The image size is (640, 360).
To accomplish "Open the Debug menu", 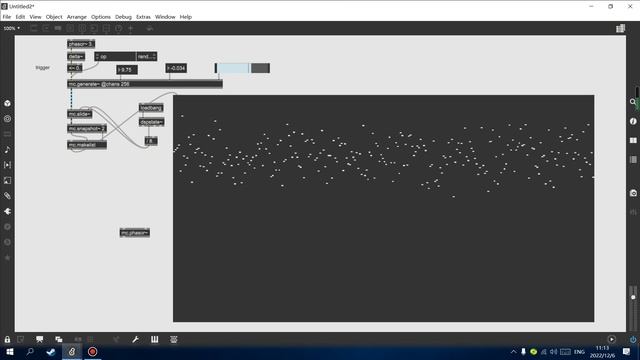I will (123, 17).
